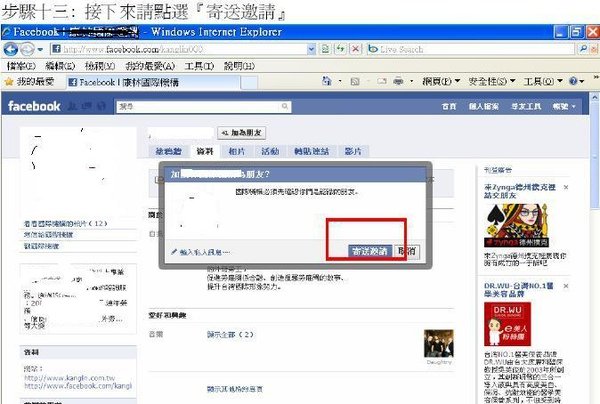The width and height of the screenshot is (600, 404).
Task: Click the 加為朋友 button beside the profile name
Action: click(241, 133)
